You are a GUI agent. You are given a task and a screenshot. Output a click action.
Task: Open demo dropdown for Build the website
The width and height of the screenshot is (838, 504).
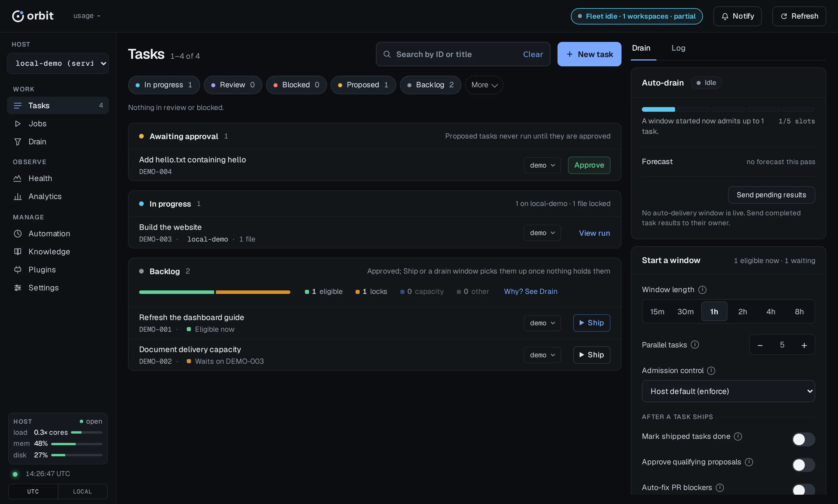pos(542,233)
